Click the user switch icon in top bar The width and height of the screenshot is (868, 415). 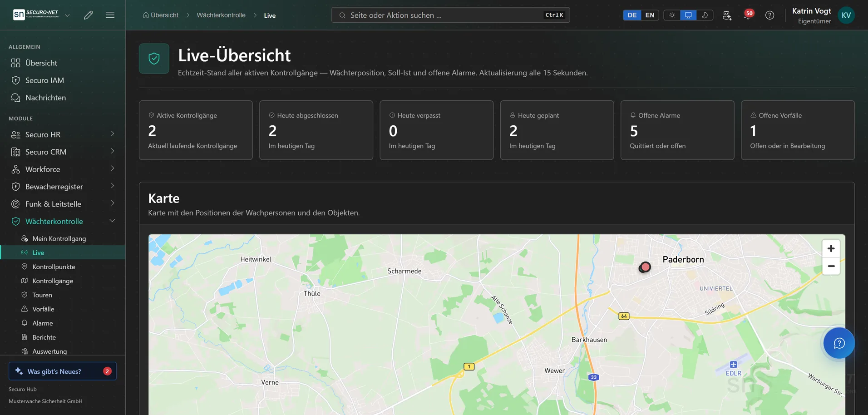(727, 15)
